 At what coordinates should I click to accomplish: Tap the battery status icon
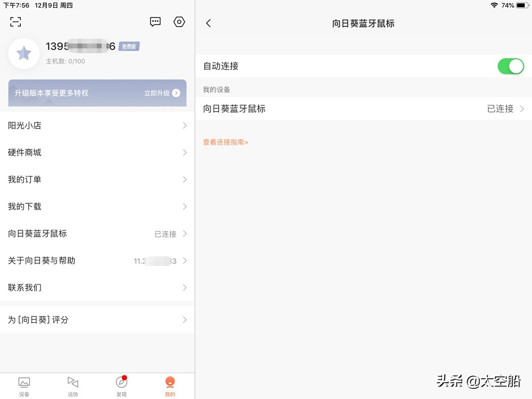tap(522, 5)
